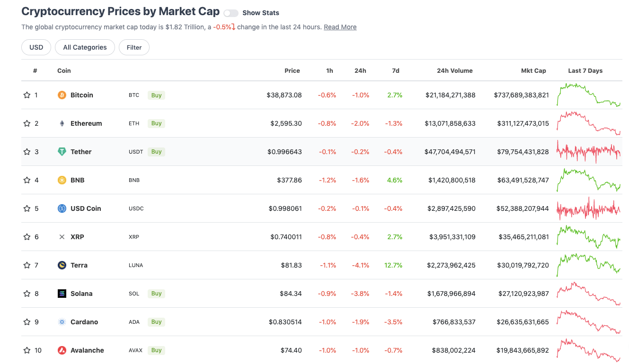Favorite Bitcoin with its star icon

(x=27, y=95)
